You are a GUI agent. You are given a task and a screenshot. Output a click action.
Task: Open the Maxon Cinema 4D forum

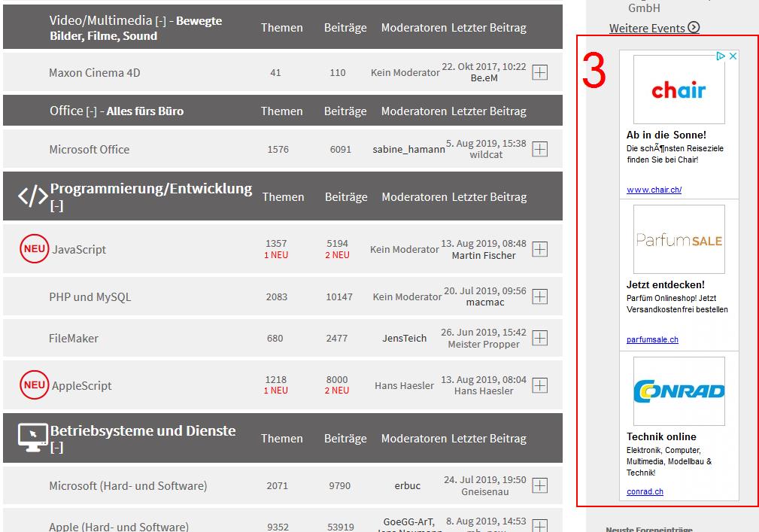click(94, 72)
